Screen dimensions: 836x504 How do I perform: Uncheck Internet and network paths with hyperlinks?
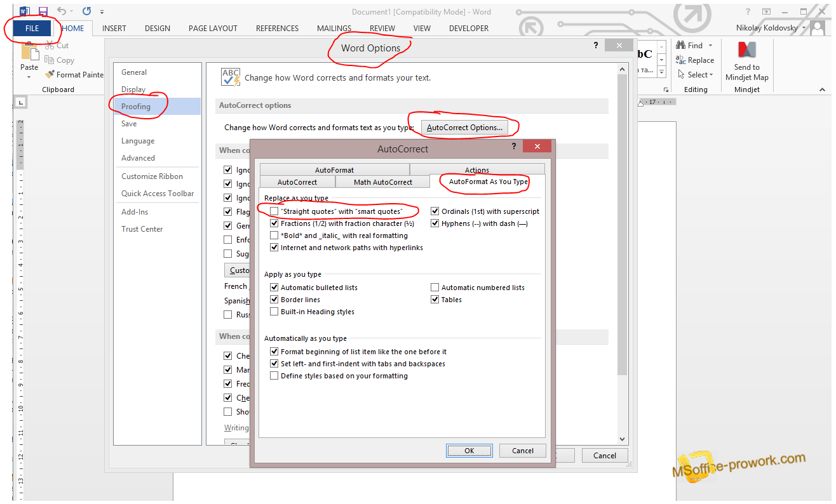click(274, 248)
